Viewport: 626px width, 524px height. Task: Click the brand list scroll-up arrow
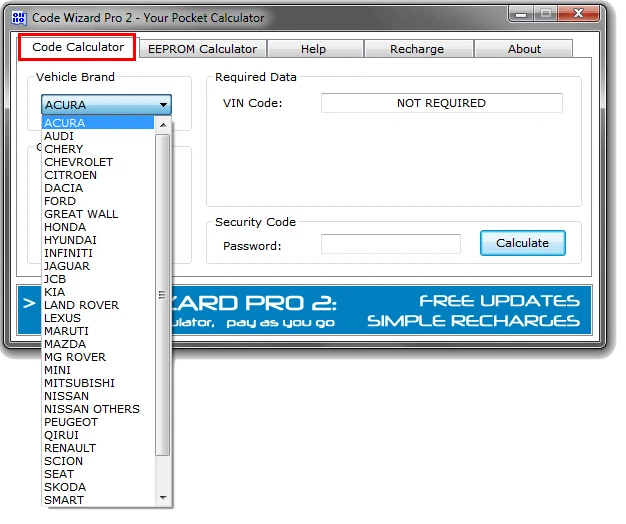[x=163, y=125]
